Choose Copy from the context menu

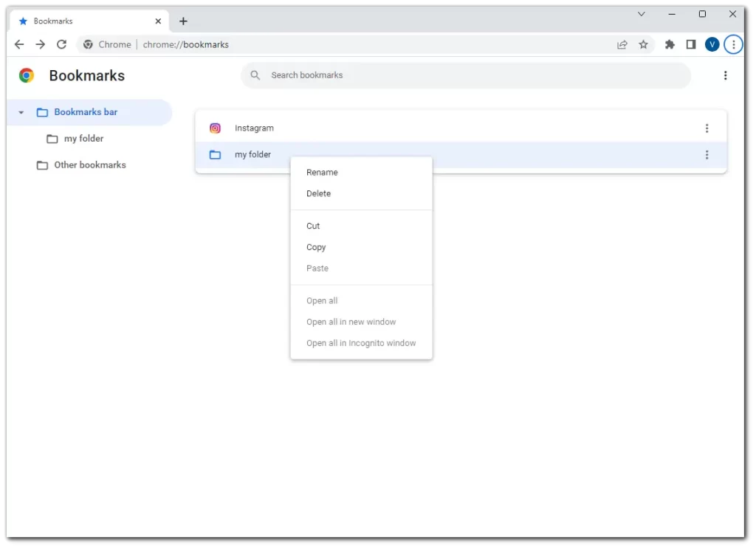pyautogui.click(x=361, y=247)
